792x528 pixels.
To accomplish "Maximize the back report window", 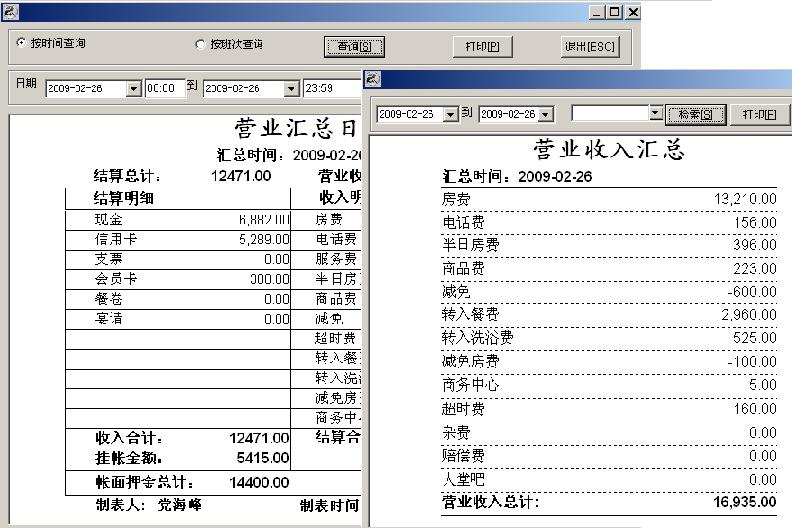I will pos(614,12).
